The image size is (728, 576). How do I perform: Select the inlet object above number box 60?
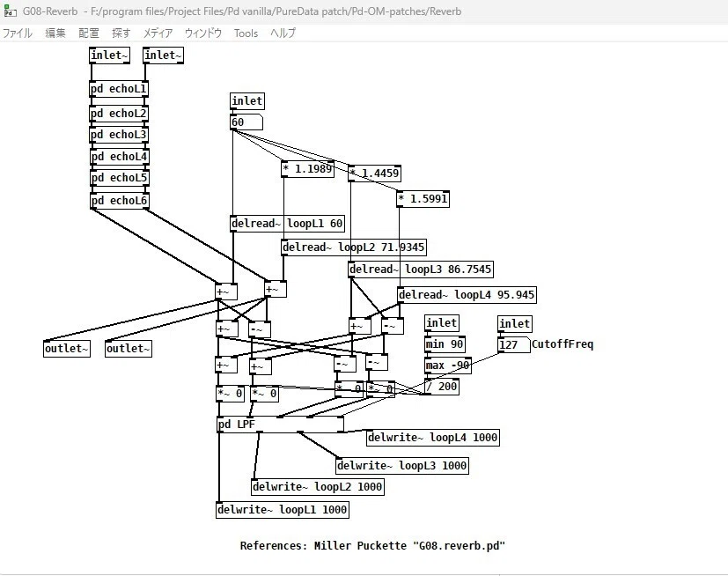pos(247,101)
